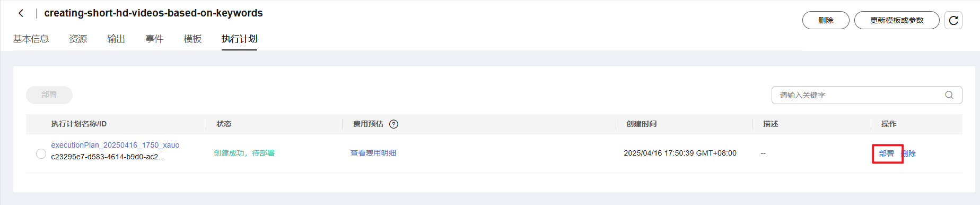This screenshot has width=980, height=205.
Task: Go back using the left arrow icon
Action: point(21,13)
